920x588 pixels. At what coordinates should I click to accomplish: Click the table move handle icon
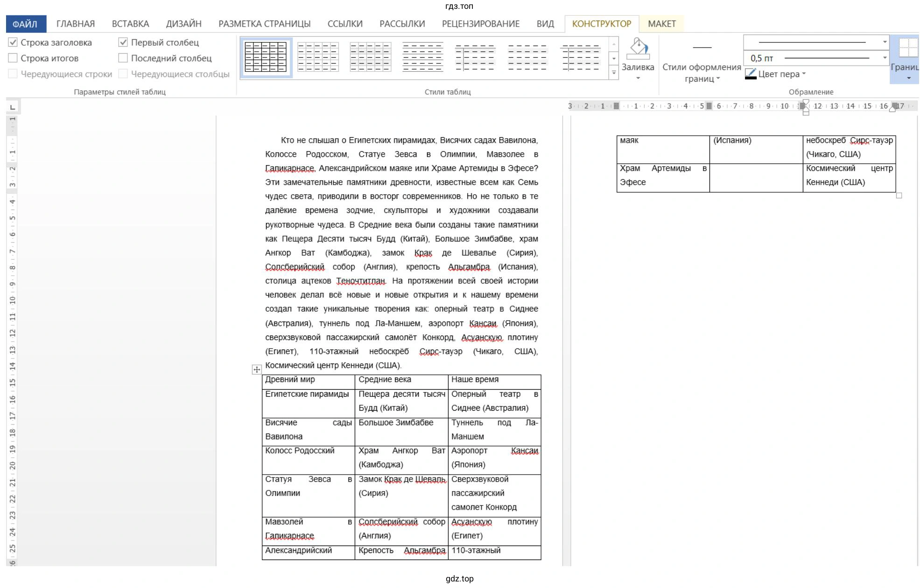tap(257, 370)
